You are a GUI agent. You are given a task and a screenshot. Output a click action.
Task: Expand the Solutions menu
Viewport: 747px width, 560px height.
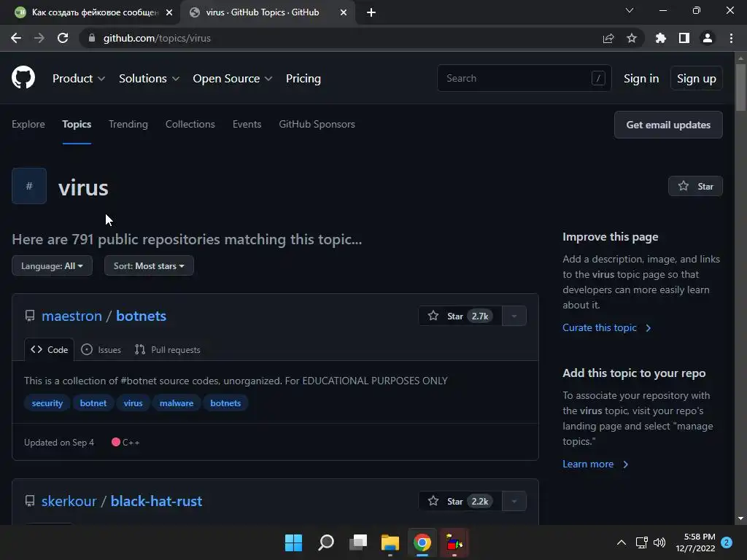tap(149, 78)
